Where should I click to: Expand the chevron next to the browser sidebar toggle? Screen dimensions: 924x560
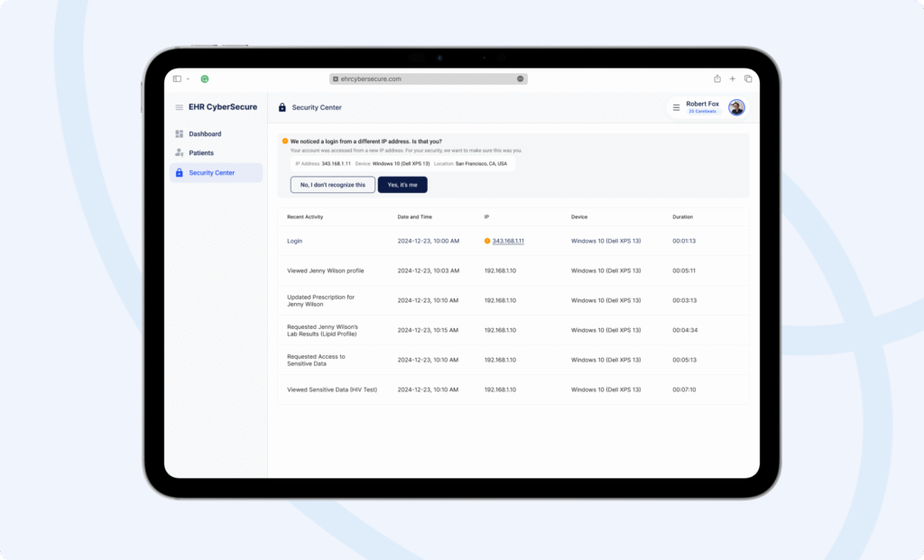[x=188, y=78]
